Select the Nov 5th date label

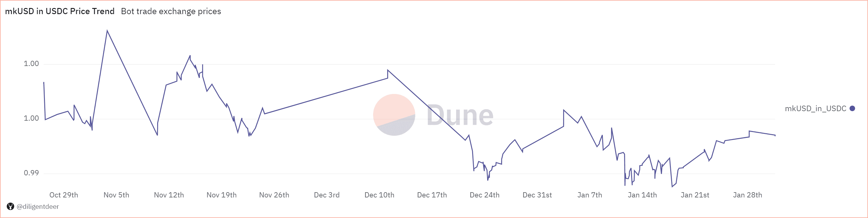pos(116,195)
